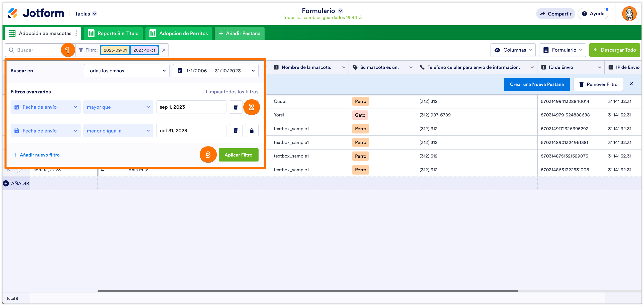
Task: Close the blue filter banner
Action: coord(631,84)
